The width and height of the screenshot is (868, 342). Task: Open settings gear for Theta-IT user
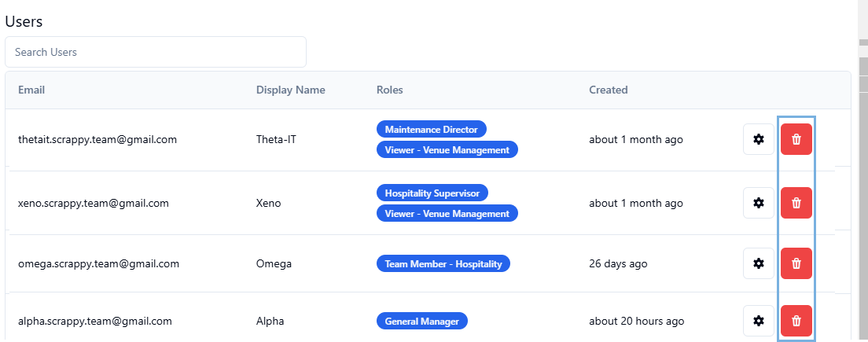click(759, 139)
